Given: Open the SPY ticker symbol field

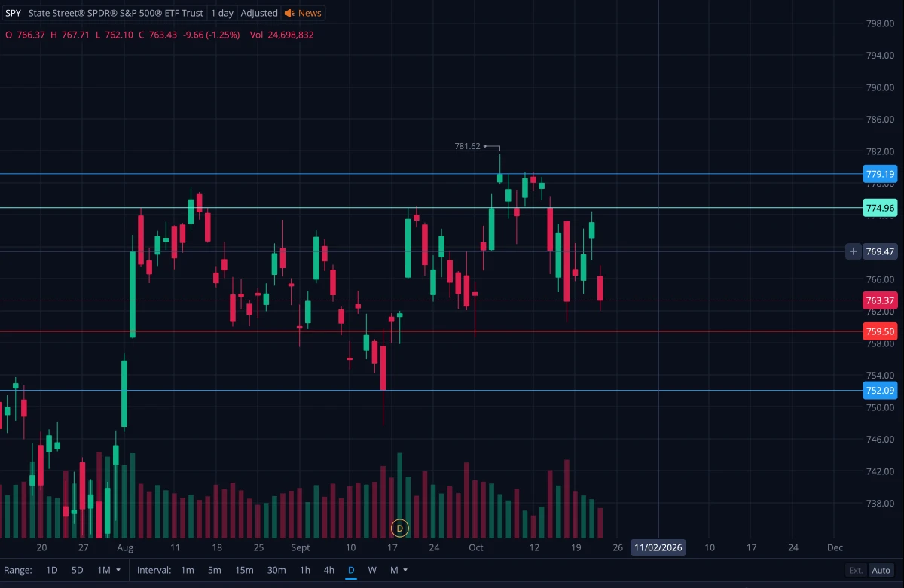Looking at the screenshot, I should pyautogui.click(x=14, y=13).
